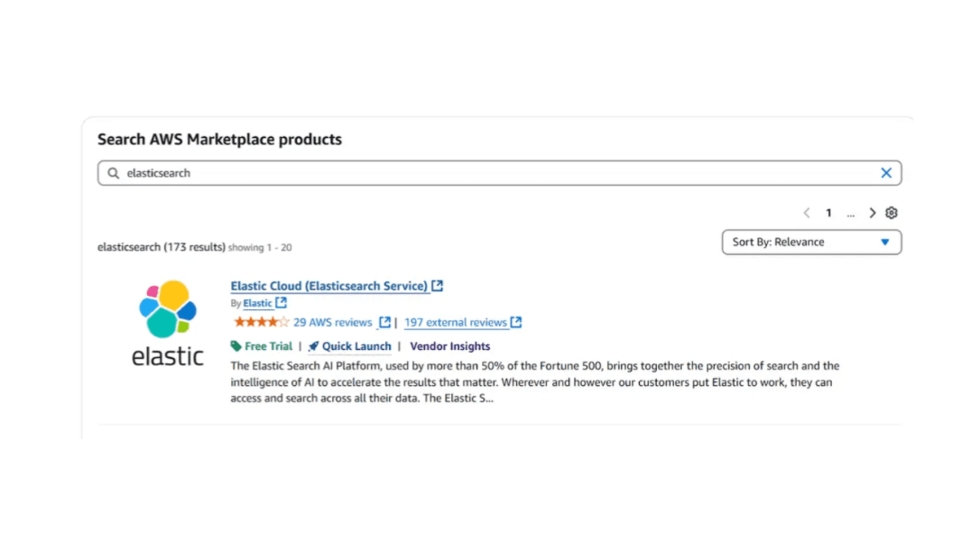Click the elastic logo thumbnail
This screenshot has height=559, width=980.
pos(167,320)
